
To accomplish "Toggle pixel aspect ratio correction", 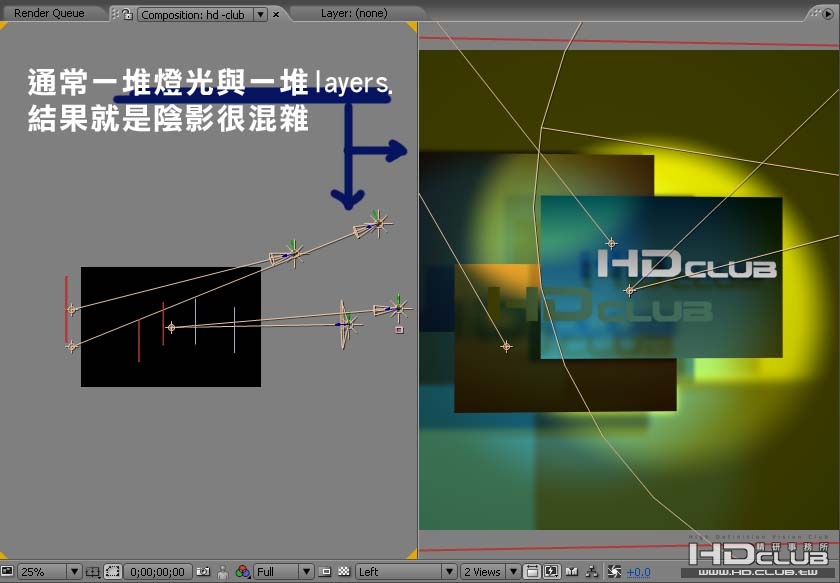I will (x=532, y=572).
